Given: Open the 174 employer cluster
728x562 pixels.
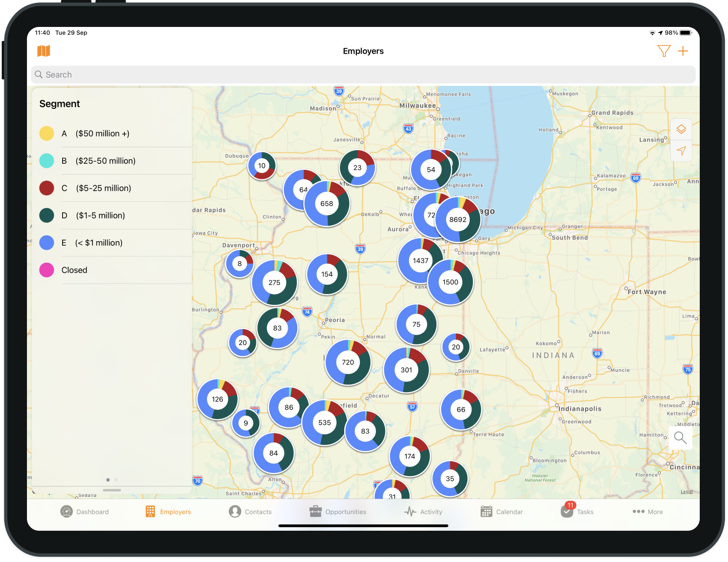Looking at the screenshot, I should (409, 456).
